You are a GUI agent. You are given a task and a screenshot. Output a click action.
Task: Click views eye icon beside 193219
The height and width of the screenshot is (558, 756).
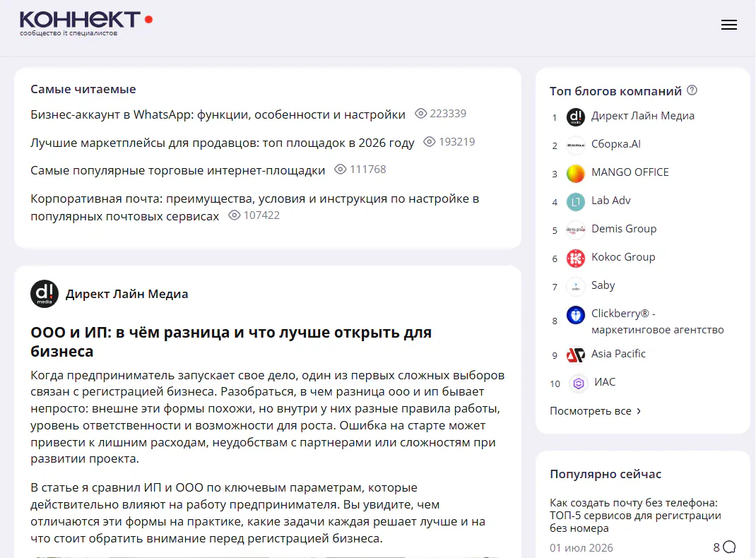pos(429,142)
